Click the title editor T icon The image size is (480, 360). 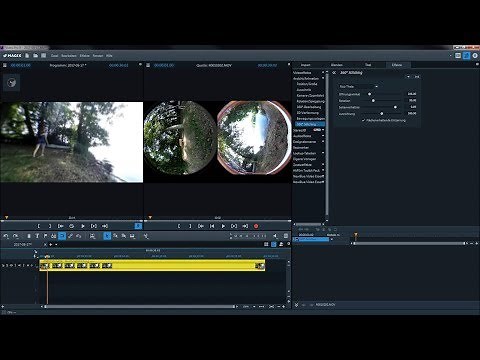[37, 236]
